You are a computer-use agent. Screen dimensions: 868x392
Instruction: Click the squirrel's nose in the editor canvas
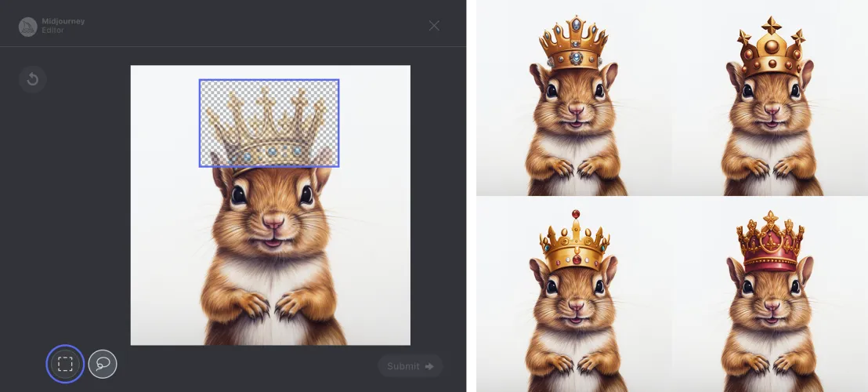click(x=271, y=223)
